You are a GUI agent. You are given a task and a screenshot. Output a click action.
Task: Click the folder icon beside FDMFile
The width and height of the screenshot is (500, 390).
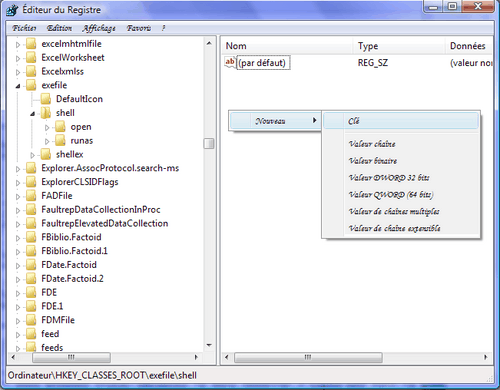pyautogui.click(x=31, y=320)
